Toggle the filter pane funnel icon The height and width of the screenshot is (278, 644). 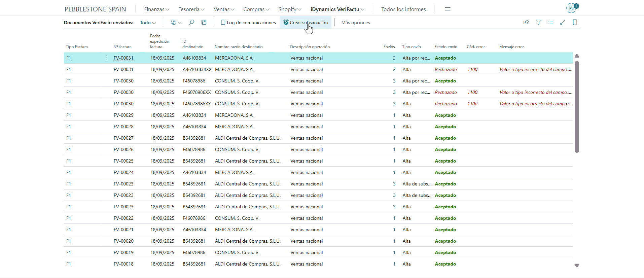(x=538, y=23)
